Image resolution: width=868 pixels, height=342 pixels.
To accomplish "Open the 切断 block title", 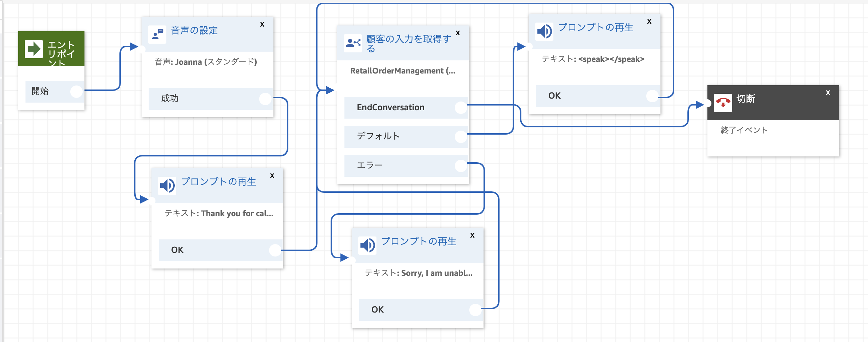I will 746,99.
